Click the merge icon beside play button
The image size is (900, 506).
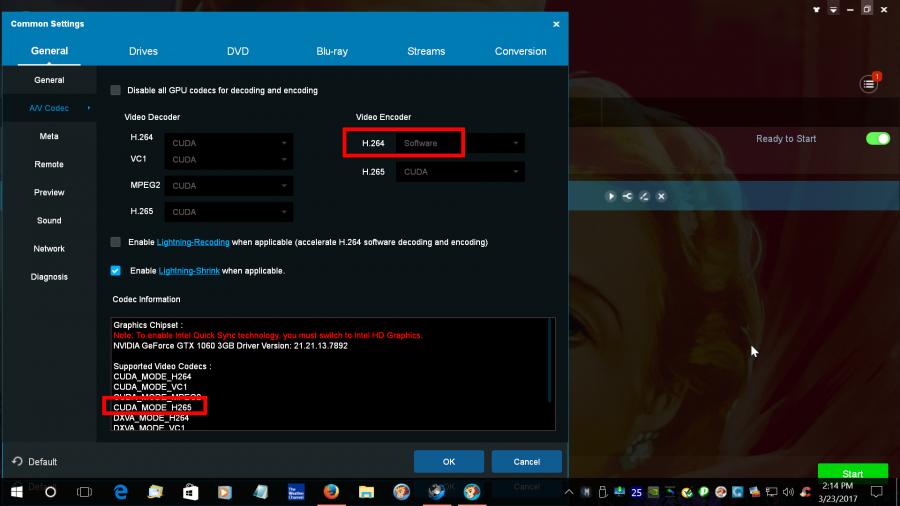pyautogui.click(x=627, y=196)
